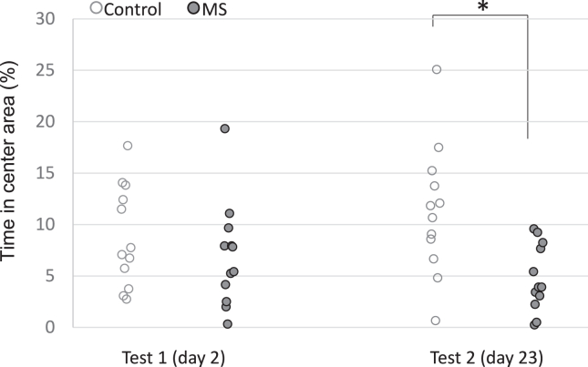
Task: Select the highest Control point in Test 2
Action: 437,69
